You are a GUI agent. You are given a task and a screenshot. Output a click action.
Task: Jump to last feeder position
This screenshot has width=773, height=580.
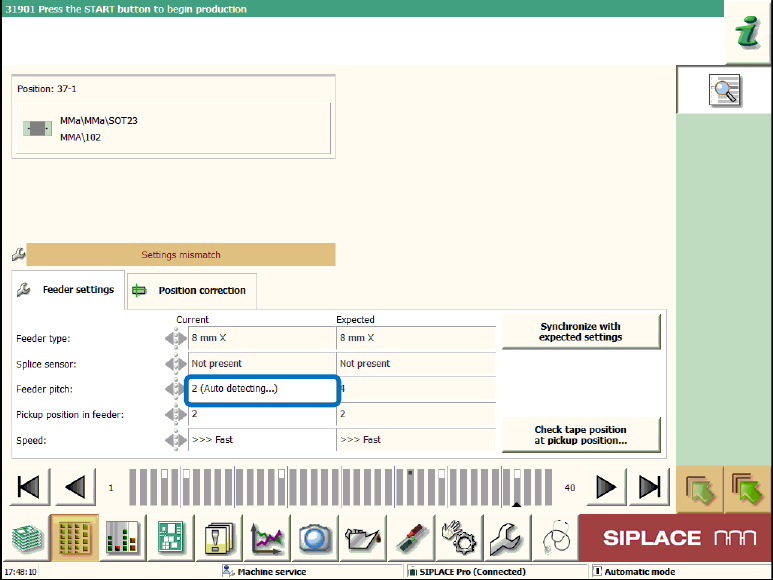[x=649, y=487]
